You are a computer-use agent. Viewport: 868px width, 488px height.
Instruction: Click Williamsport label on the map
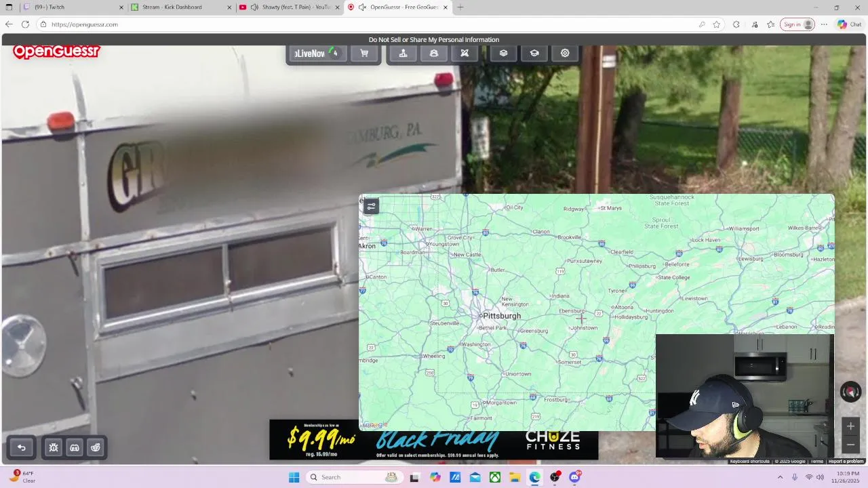(x=743, y=228)
